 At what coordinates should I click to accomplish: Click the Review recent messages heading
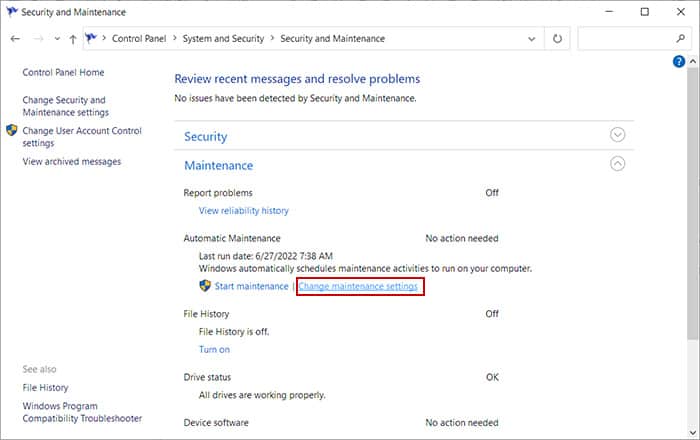pyautogui.click(x=297, y=79)
